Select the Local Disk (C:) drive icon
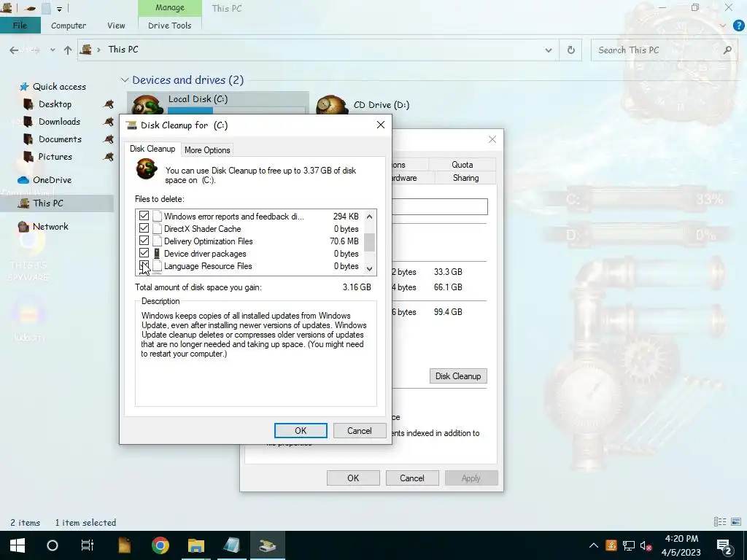This screenshot has width=747, height=560. [x=146, y=104]
